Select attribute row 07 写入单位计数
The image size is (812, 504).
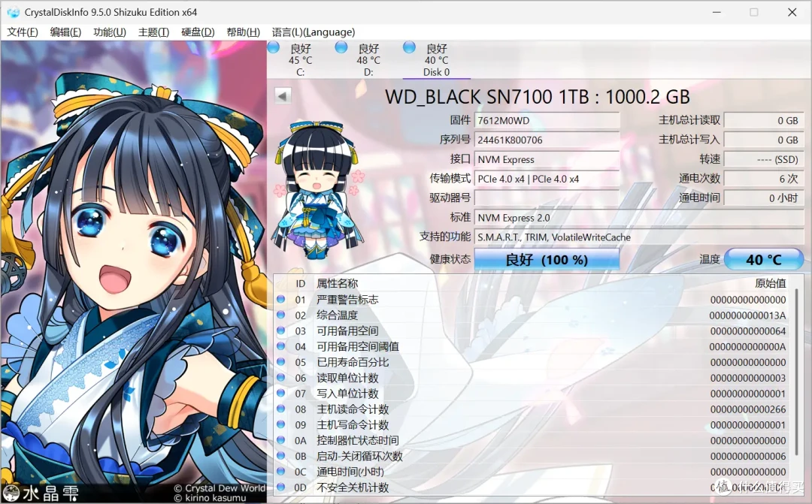pos(532,394)
